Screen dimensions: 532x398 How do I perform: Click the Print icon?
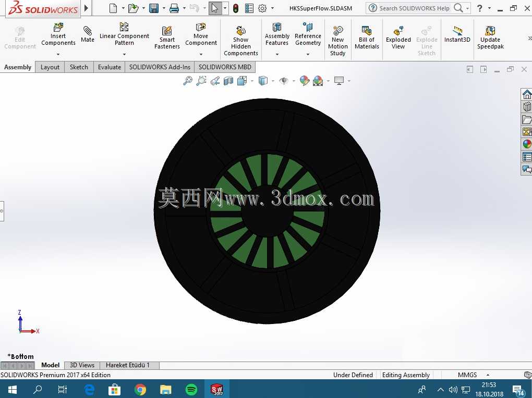[x=174, y=8]
